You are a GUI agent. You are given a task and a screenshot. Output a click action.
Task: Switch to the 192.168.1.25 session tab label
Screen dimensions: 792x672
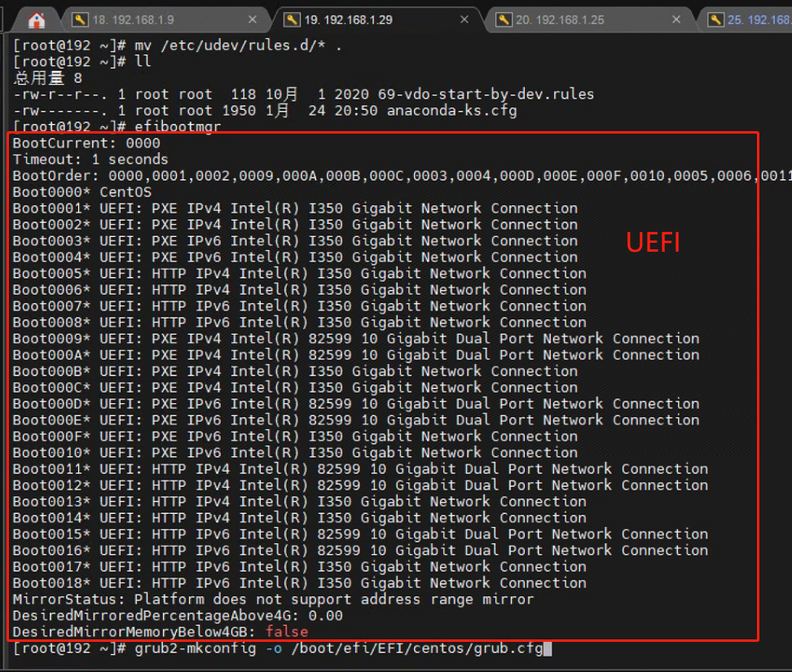[x=560, y=20]
